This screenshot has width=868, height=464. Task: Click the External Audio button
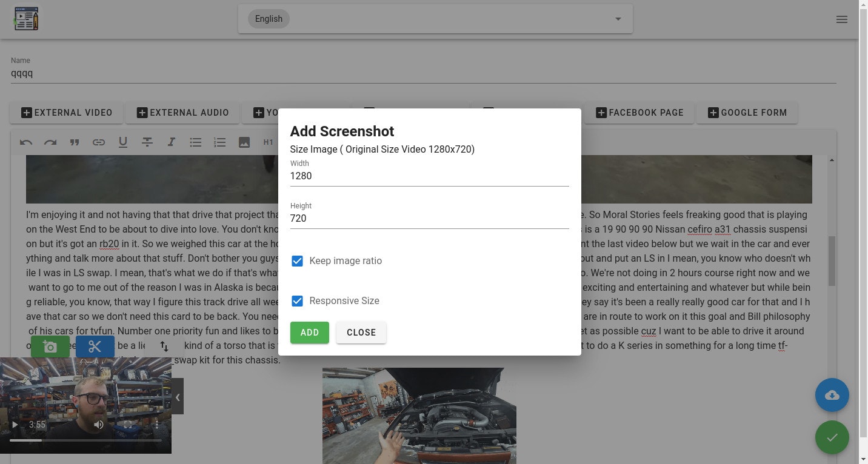[182, 113]
